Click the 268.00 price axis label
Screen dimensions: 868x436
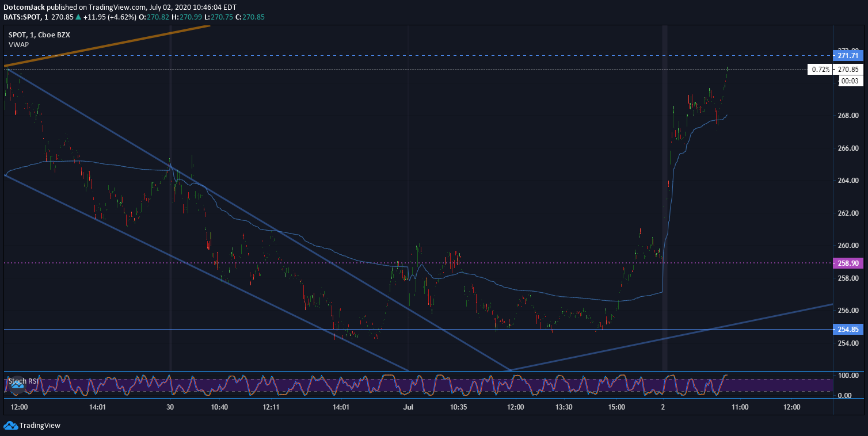click(848, 116)
